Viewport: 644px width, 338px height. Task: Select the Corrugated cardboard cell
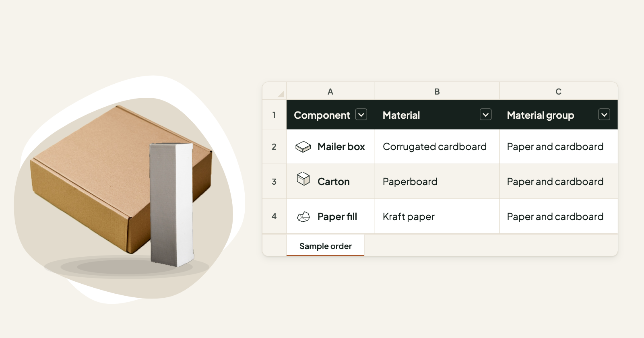coord(437,147)
